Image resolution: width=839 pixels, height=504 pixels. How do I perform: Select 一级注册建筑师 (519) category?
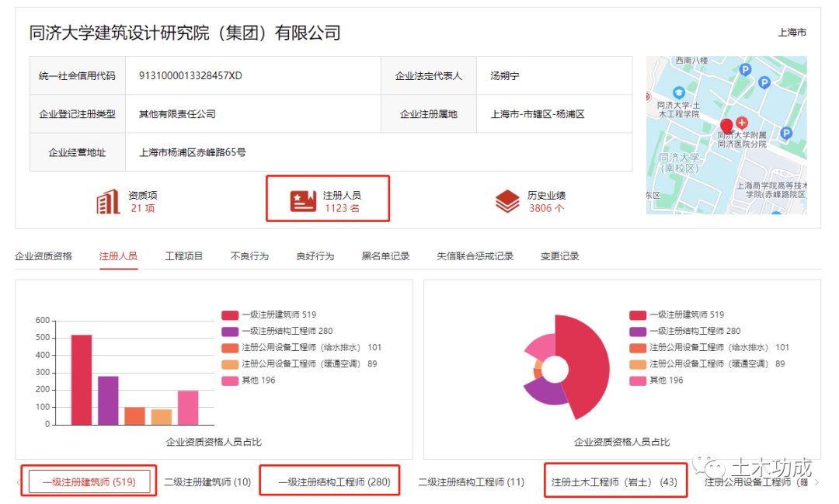pos(89,482)
